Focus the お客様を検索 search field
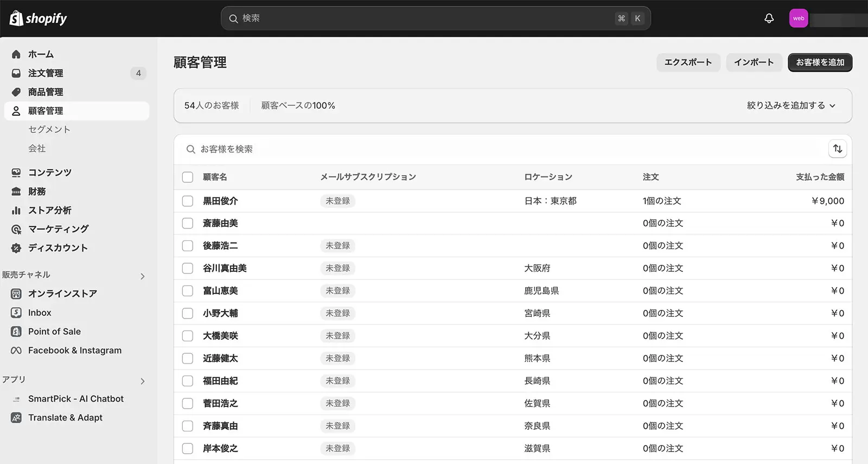The height and width of the screenshot is (464, 868). click(488, 149)
